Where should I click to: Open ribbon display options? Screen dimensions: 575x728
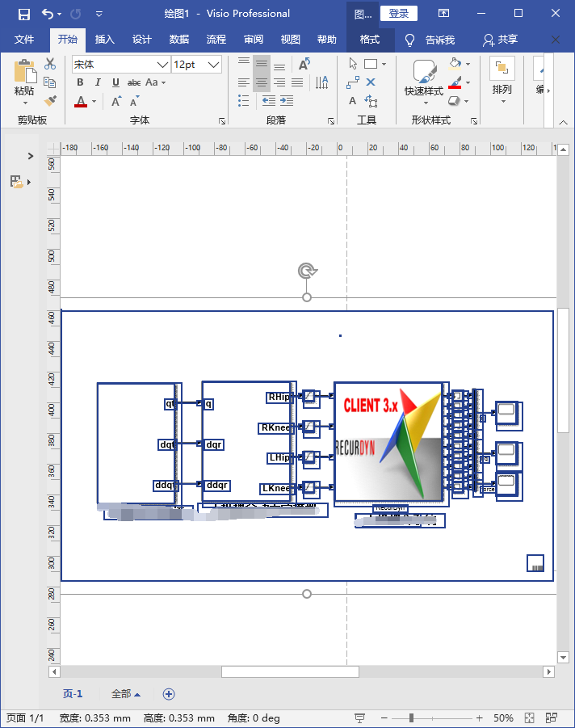(x=443, y=14)
